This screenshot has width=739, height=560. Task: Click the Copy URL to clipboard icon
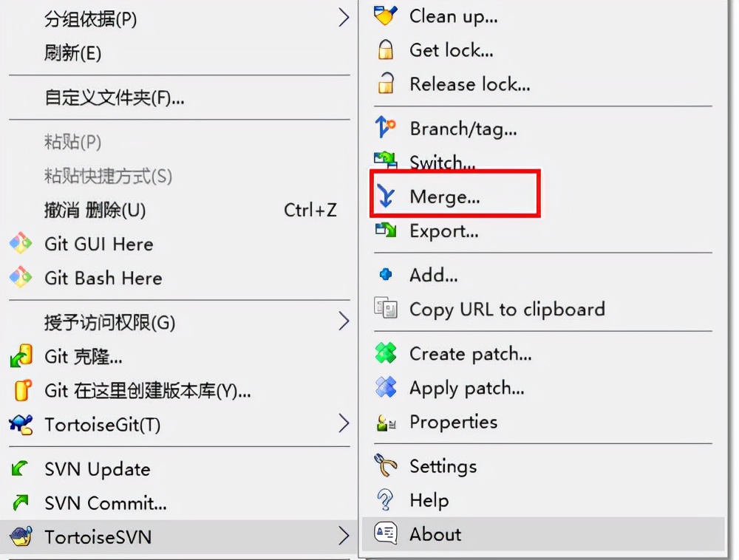click(x=386, y=308)
